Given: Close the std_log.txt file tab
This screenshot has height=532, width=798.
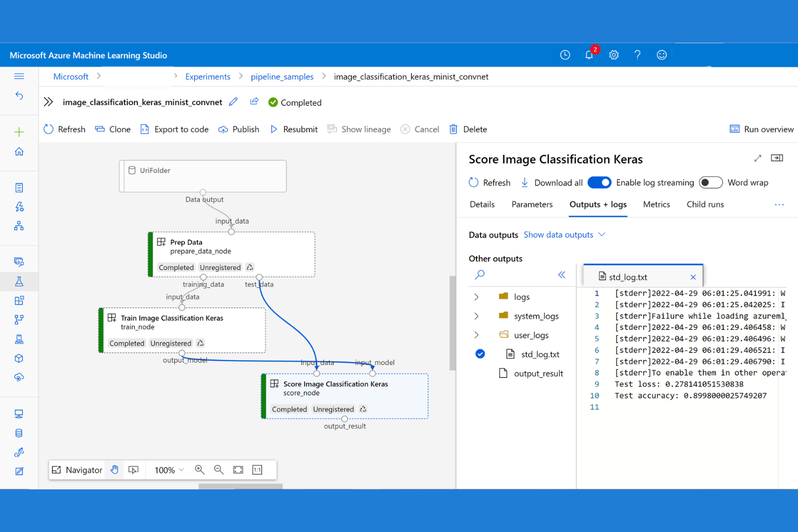Looking at the screenshot, I should pyautogui.click(x=693, y=277).
